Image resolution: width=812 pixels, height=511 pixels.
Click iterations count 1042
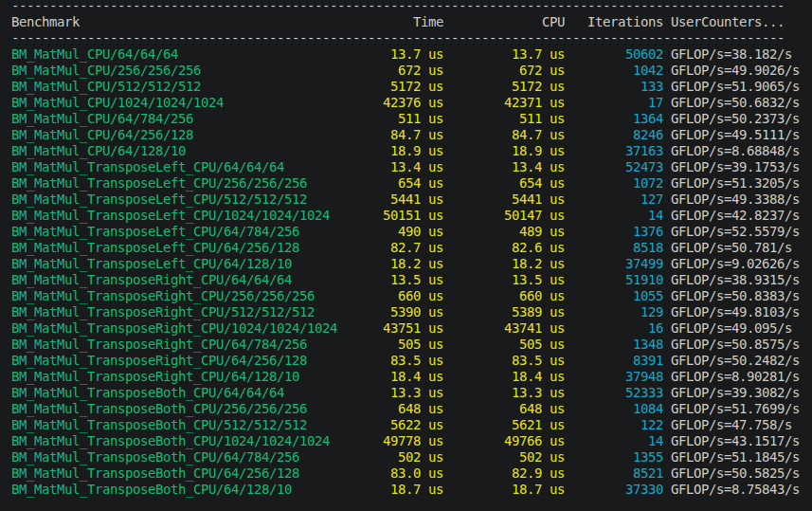tap(648, 70)
